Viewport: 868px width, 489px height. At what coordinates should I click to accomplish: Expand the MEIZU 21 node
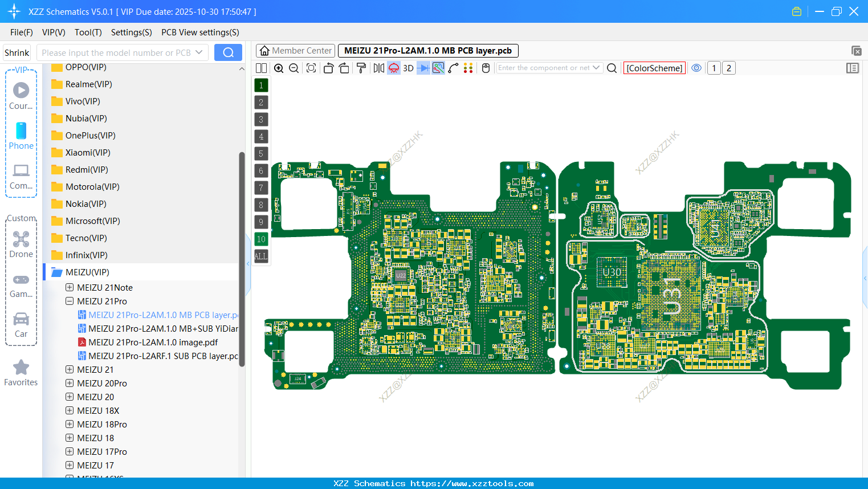point(70,369)
